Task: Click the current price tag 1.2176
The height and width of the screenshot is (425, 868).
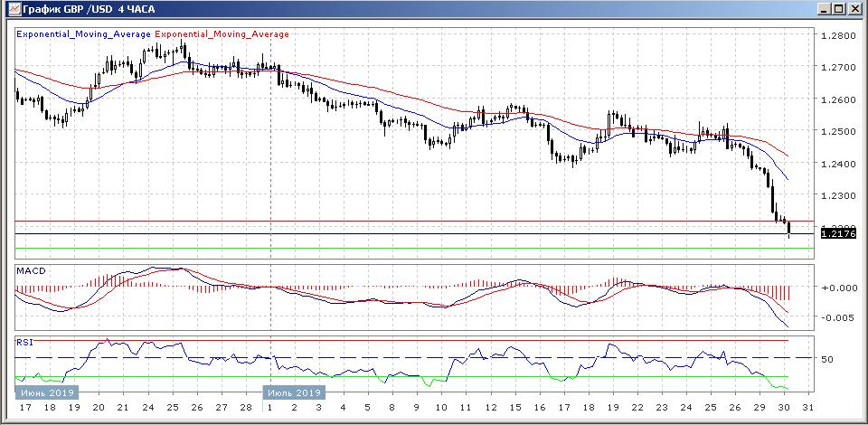Action: point(837,234)
